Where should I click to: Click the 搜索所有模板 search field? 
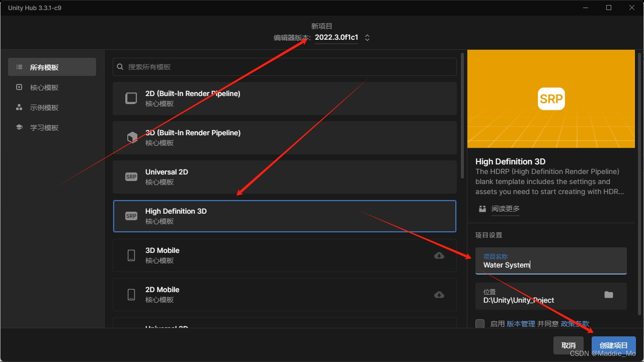pyautogui.click(x=285, y=67)
